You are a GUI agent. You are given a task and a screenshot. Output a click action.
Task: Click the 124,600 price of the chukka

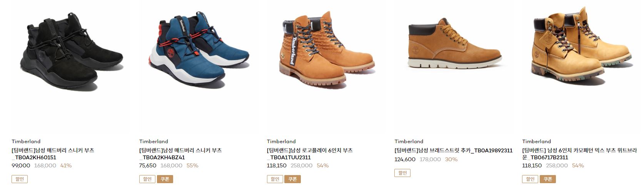pos(405,159)
